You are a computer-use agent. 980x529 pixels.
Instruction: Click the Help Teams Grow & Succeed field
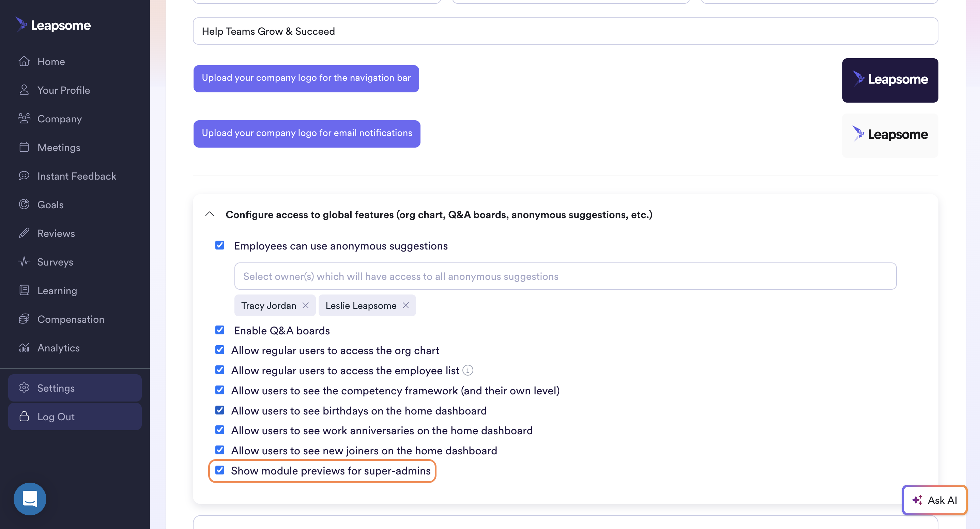pyautogui.click(x=565, y=31)
